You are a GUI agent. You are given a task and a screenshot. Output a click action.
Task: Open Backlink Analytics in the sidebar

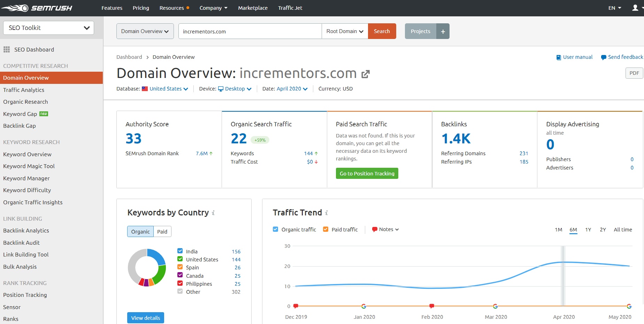(x=26, y=230)
